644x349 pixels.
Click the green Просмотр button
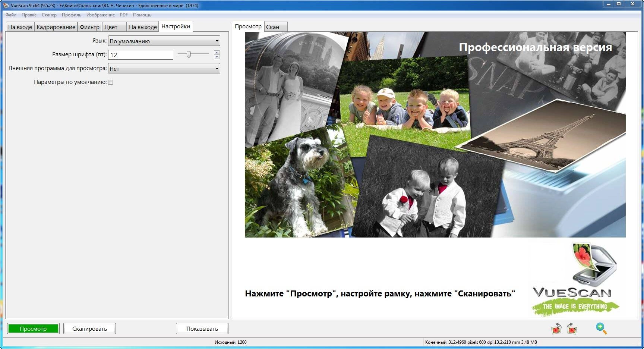33,328
